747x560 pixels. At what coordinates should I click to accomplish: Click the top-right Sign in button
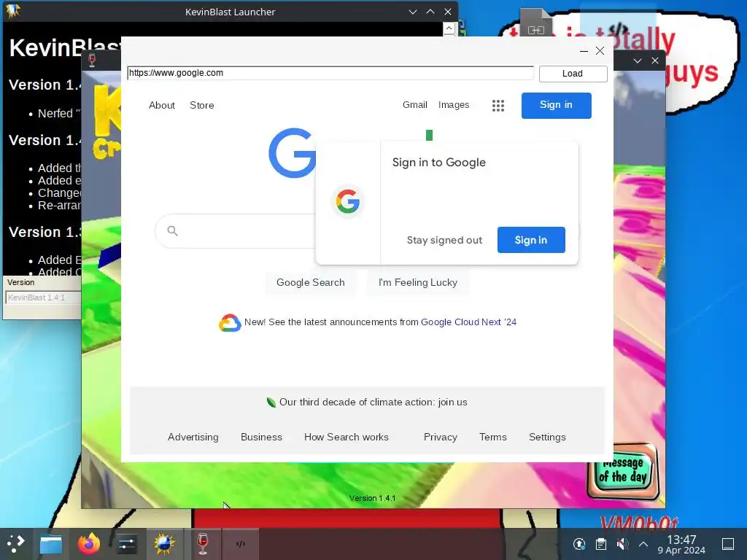pyautogui.click(x=556, y=105)
